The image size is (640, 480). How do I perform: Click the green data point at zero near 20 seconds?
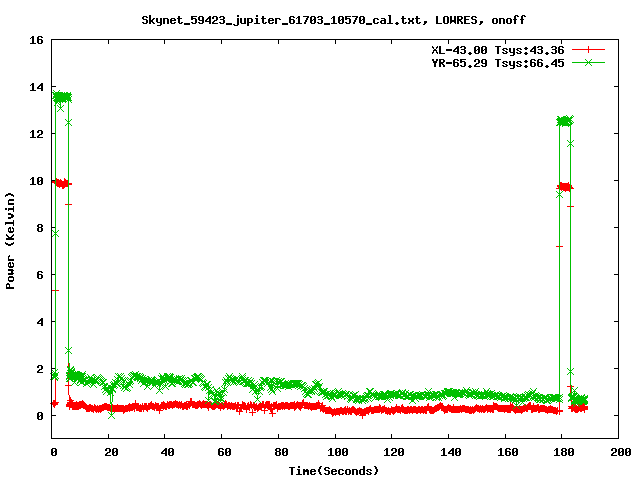click(x=111, y=416)
